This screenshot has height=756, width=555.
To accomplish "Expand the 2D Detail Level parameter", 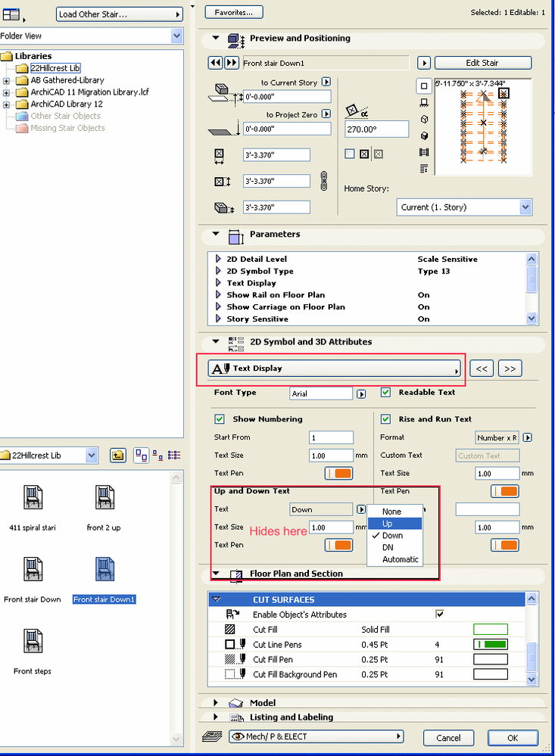I will tap(218, 259).
